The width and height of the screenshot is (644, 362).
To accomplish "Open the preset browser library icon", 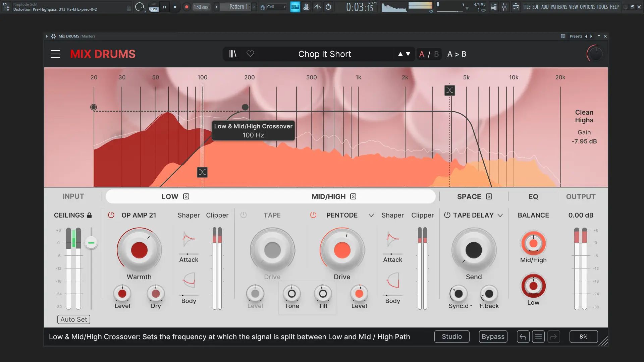I will (x=233, y=54).
